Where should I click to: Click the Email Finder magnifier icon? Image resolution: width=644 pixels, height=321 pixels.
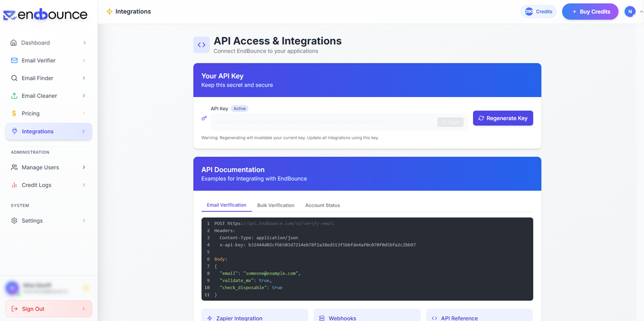click(x=14, y=78)
